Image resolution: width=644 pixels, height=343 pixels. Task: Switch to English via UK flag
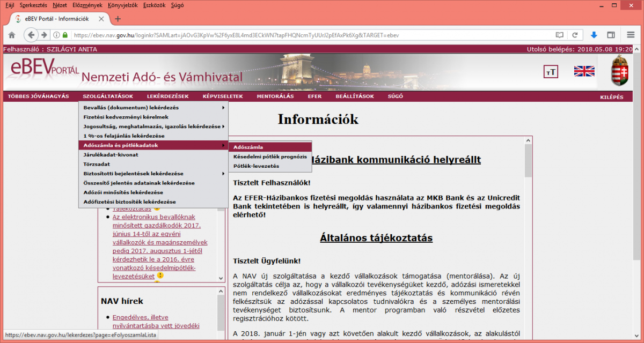pyautogui.click(x=584, y=71)
